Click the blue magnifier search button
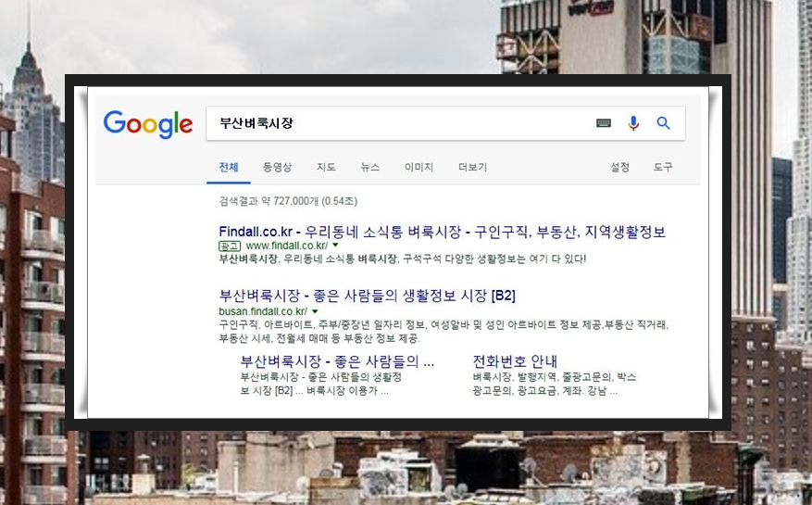The width and height of the screenshot is (812, 505). pos(663,123)
